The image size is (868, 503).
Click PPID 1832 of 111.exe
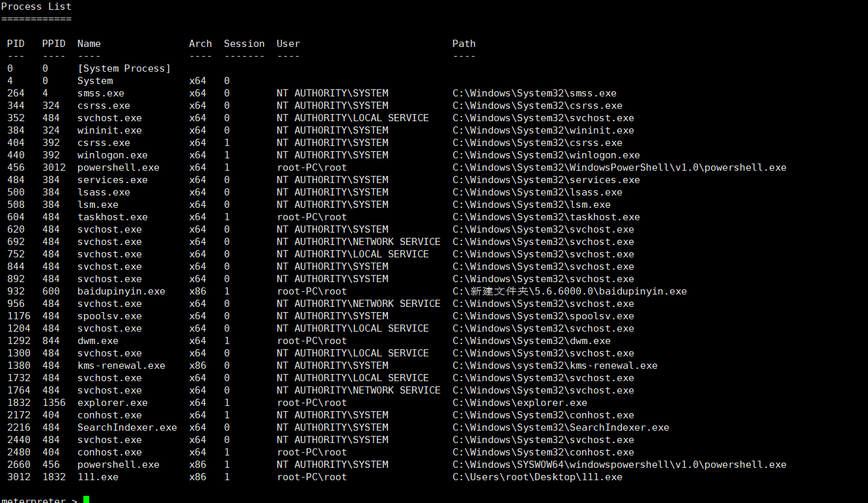(x=54, y=477)
